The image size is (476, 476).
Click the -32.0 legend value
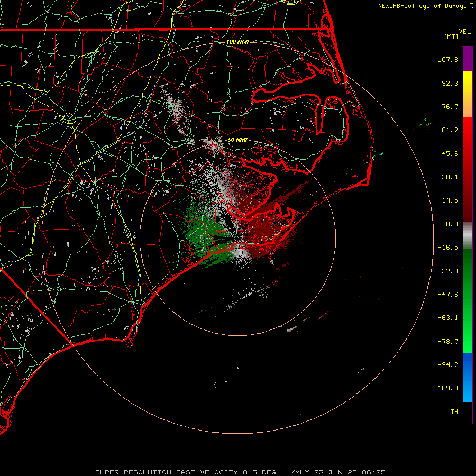(448, 271)
